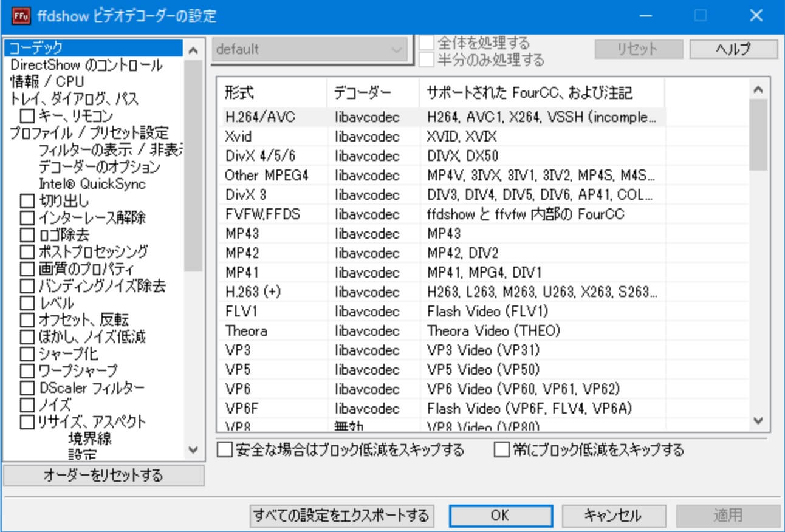Open the 無効 decoder cell for VP8
Image resolution: width=785 pixels, height=532 pixels.
(373, 425)
